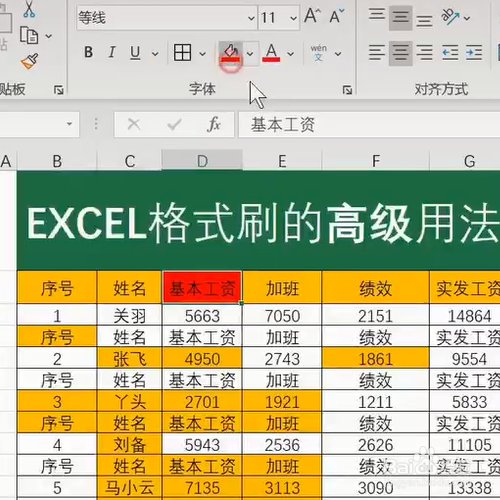Activate the Format Painter brush
The width and height of the screenshot is (500, 500).
29,61
